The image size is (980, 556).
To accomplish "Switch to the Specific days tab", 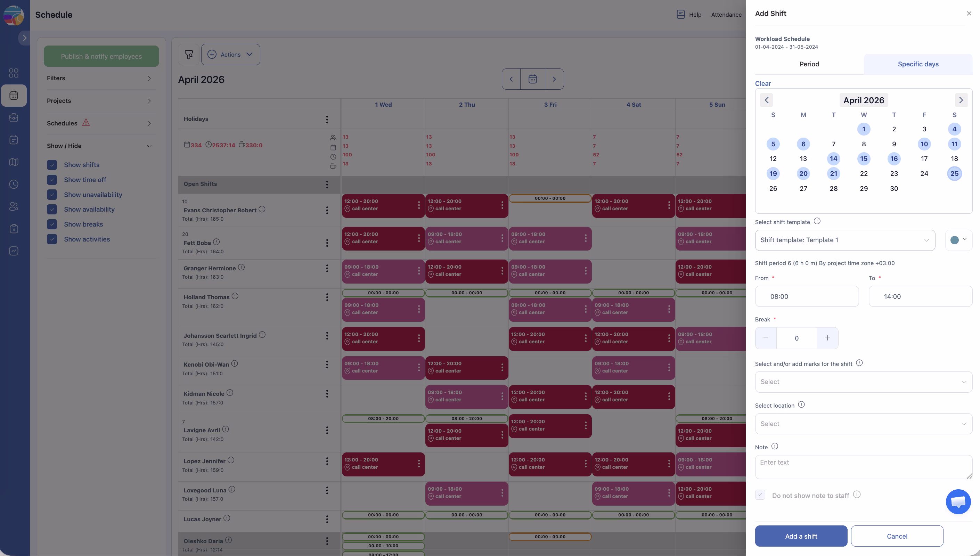I will pyautogui.click(x=918, y=64).
